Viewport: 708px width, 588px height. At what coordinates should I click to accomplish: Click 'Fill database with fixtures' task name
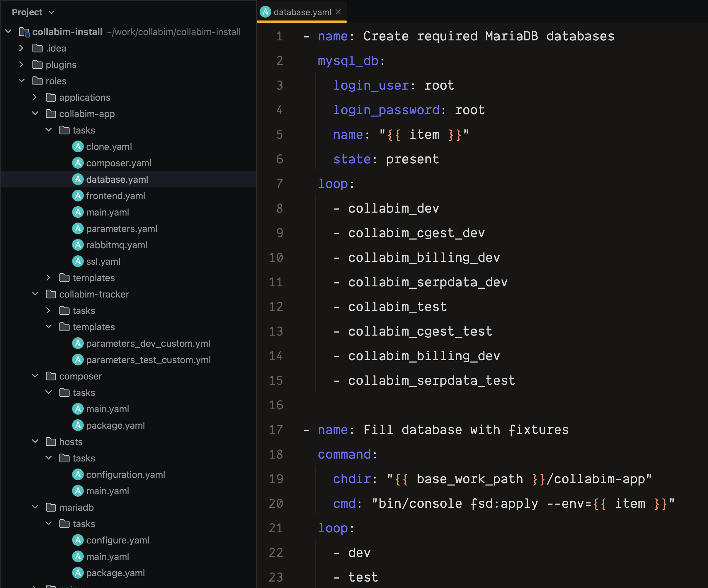[466, 430]
